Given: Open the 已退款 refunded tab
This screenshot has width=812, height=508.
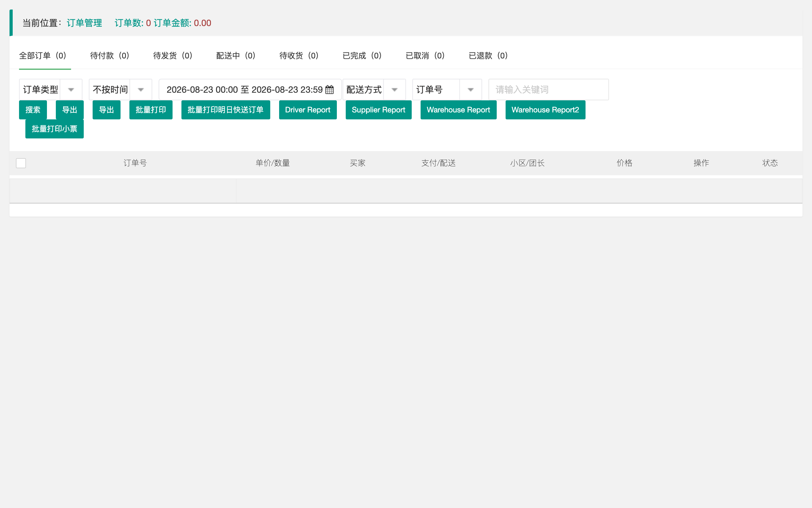Looking at the screenshot, I should pos(488,56).
